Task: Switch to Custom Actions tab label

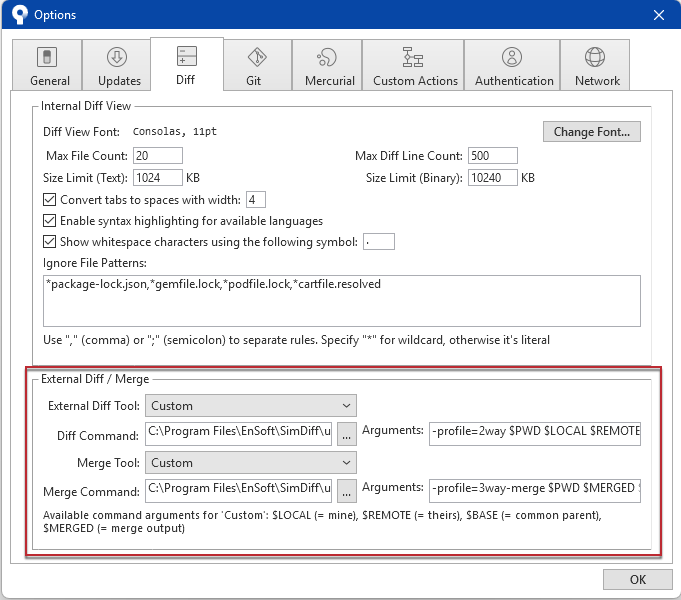Action: click(416, 81)
